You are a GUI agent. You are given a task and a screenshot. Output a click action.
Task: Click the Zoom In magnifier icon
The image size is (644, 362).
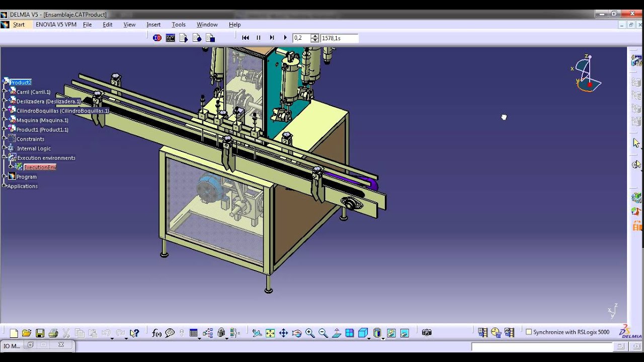(x=310, y=333)
